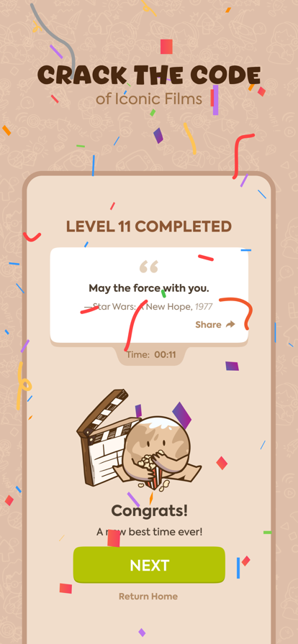Tap the LEVEL 11 COMPLETED heading

[x=149, y=226]
